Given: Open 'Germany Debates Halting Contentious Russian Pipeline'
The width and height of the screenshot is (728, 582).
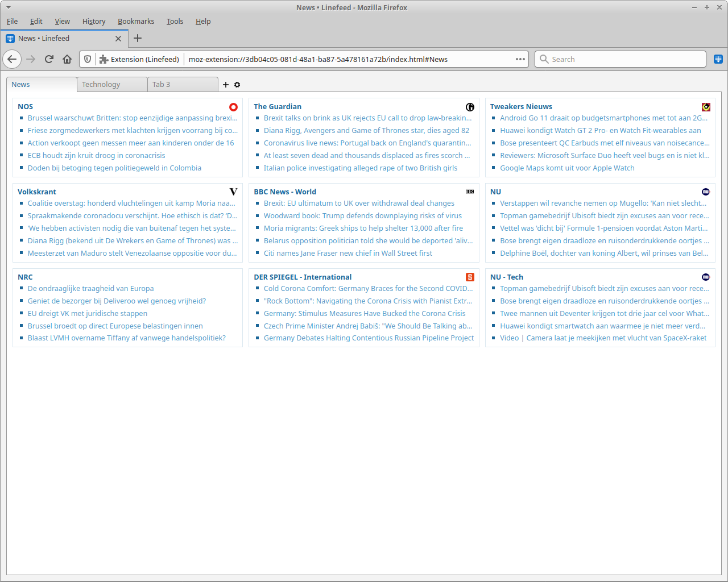Looking at the screenshot, I should [369, 338].
